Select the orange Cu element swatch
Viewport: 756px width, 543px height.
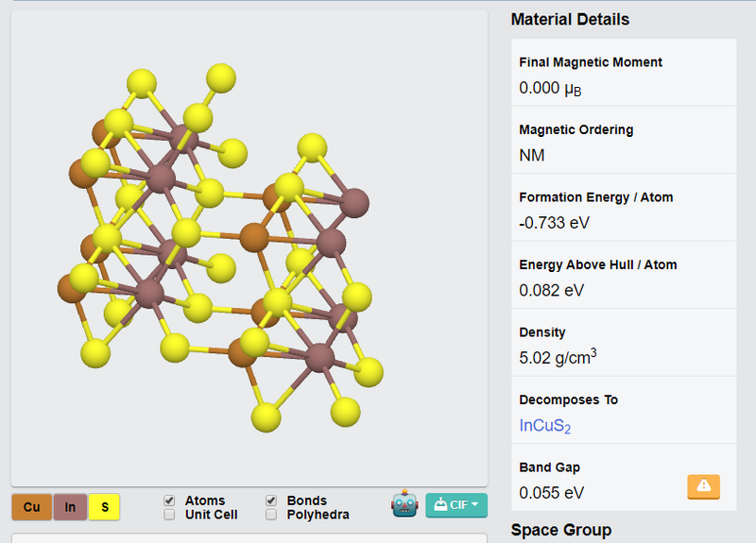tap(31, 507)
